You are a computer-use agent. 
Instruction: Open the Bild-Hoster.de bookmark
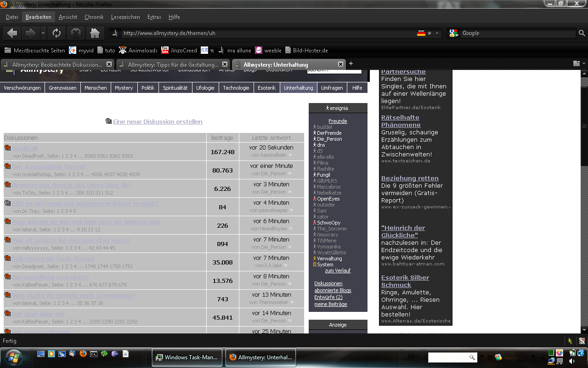[307, 51]
